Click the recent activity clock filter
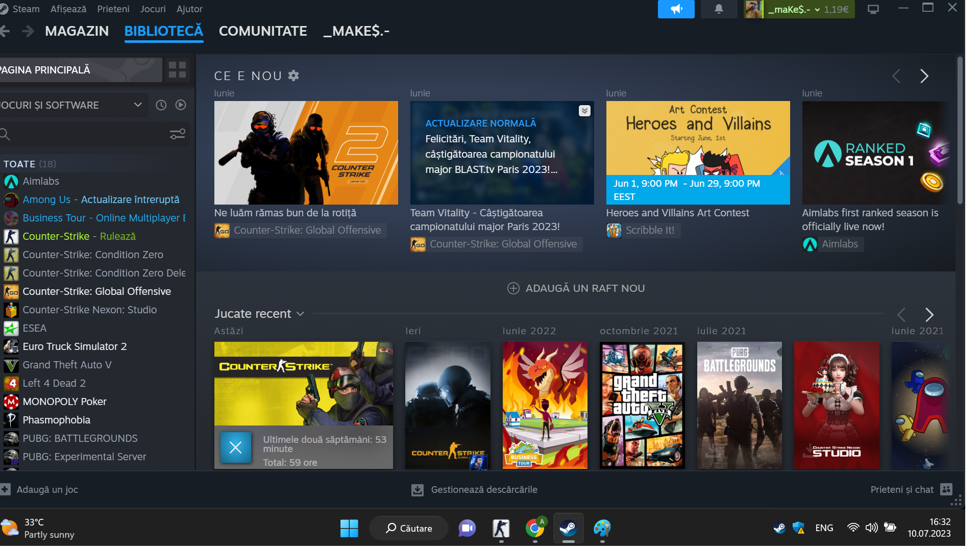980x551 pixels. tap(161, 105)
